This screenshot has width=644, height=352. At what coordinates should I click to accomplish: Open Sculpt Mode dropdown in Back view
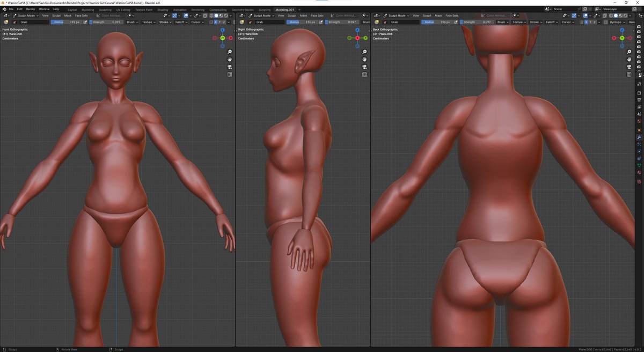pos(397,16)
